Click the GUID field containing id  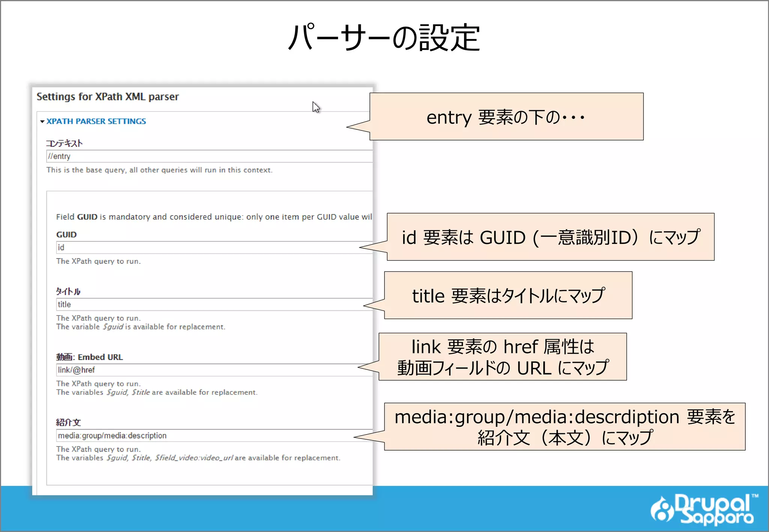[214, 247]
